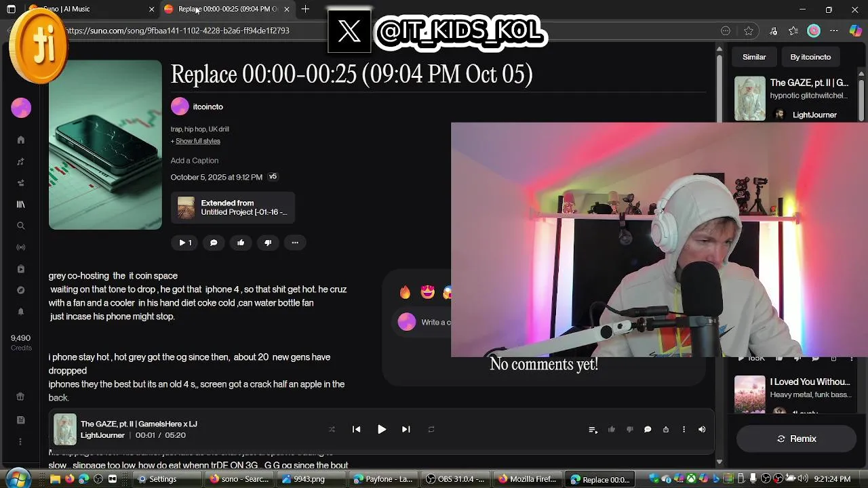Switch to the By itcoincto tab
Viewport: 868px width, 488px height.
810,57
